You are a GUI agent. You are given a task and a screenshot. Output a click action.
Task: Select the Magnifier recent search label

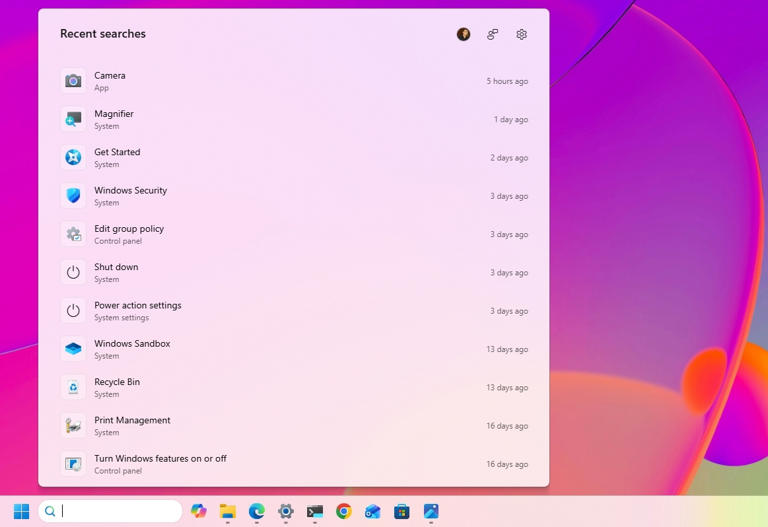point(114,114)
